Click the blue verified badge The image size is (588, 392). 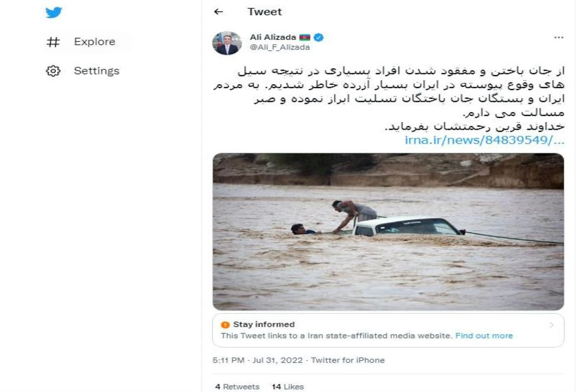click(318, 38)
